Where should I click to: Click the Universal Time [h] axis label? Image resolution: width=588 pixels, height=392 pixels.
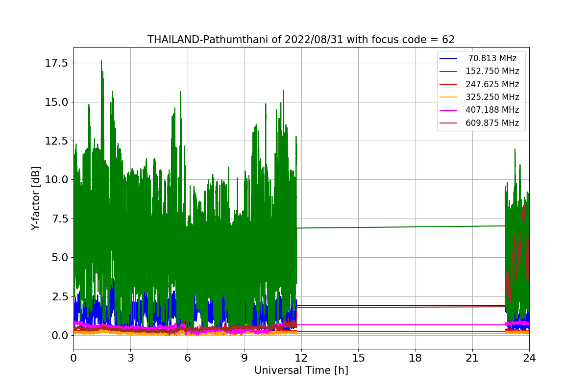click(x=301, y=370)
